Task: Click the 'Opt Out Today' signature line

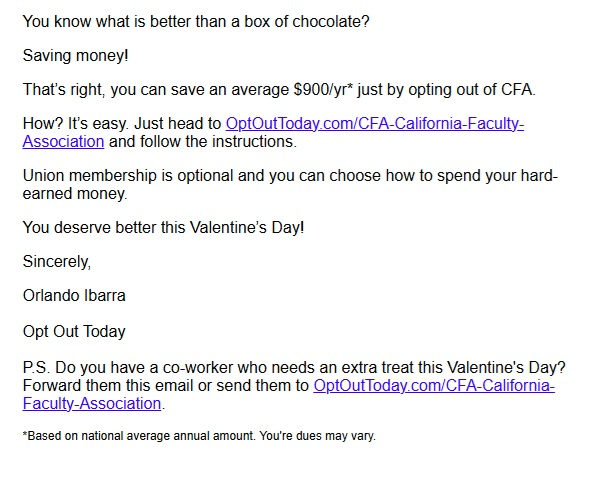Action: [74, 332]
